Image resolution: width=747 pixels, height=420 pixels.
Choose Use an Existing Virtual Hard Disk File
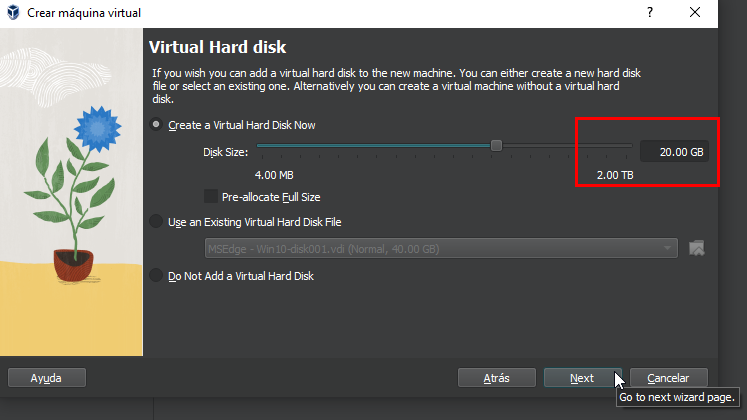(x=156, y=222)
